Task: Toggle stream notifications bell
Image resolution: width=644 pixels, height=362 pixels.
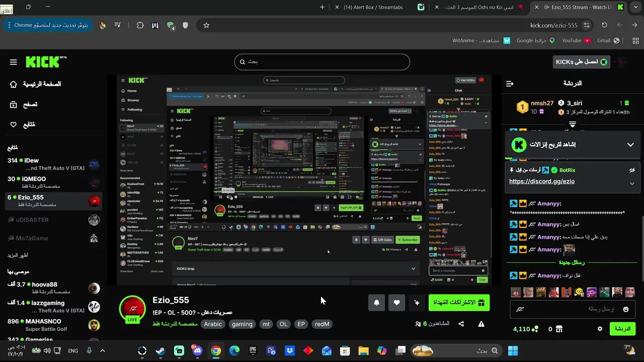Action: click(376, 303)
